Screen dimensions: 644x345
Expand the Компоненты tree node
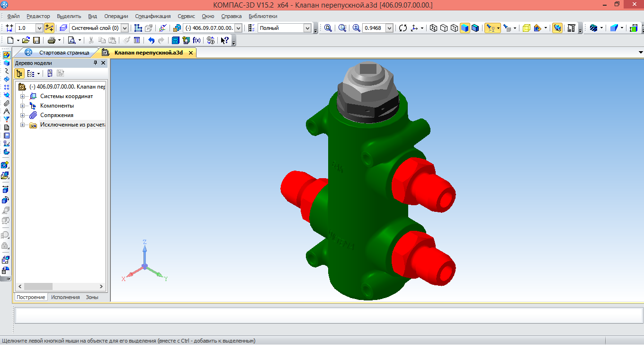(22, 106)
